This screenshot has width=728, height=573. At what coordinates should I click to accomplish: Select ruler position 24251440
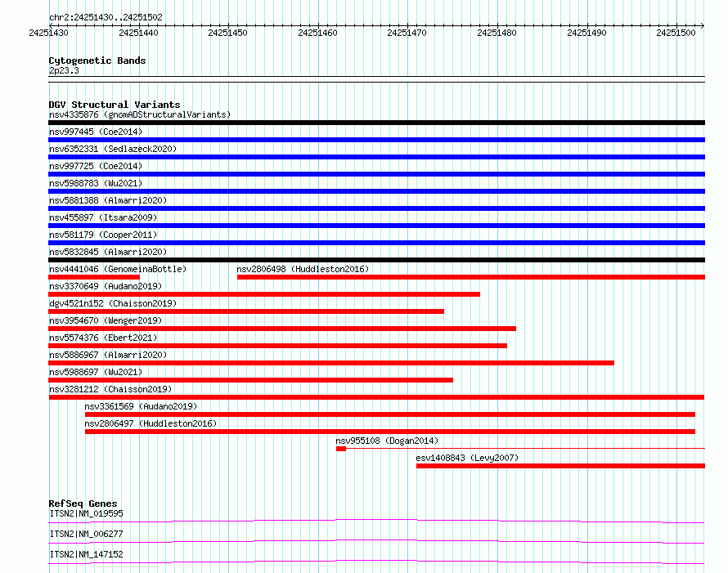[138, 33]
